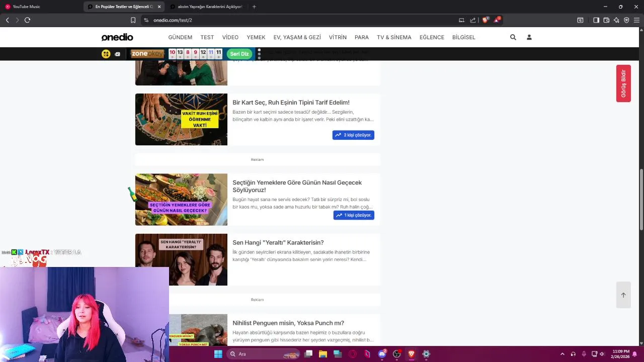This screenshot has width=644, height=362.
Task: Click the Brave icon in taskbar
Action: [412, 354]
